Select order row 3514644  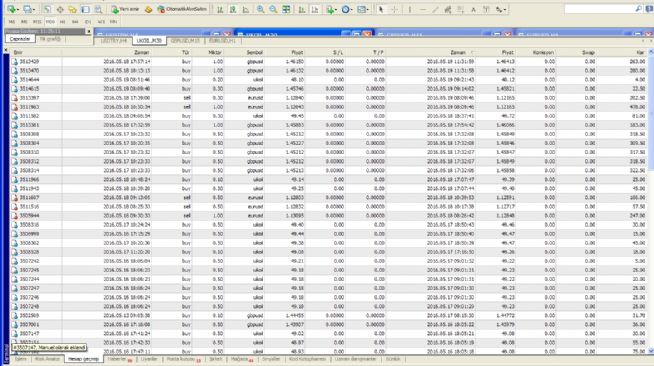[x=328, y=80]
